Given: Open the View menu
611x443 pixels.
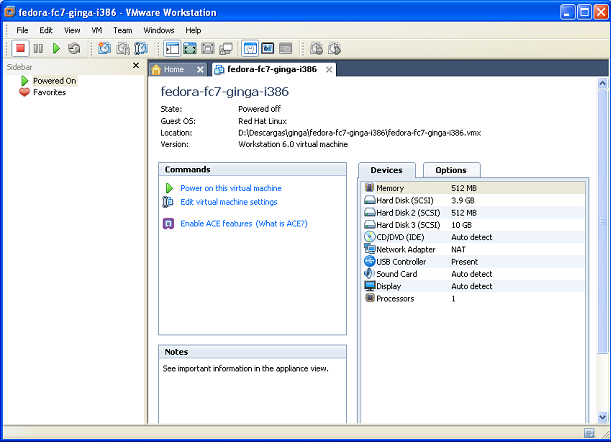Looking at the screenshot, I should coord(72,30).
